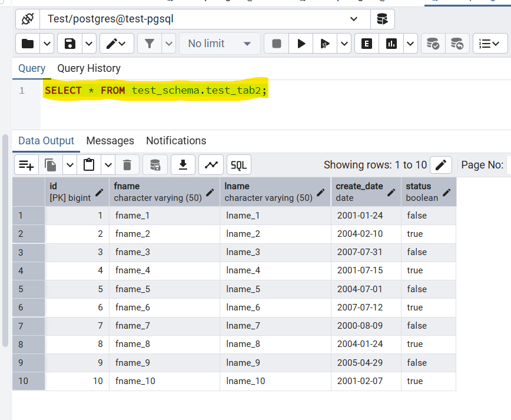Click the Explain Analyze chart icon
511x420 pixels.
tap(391, 44)
